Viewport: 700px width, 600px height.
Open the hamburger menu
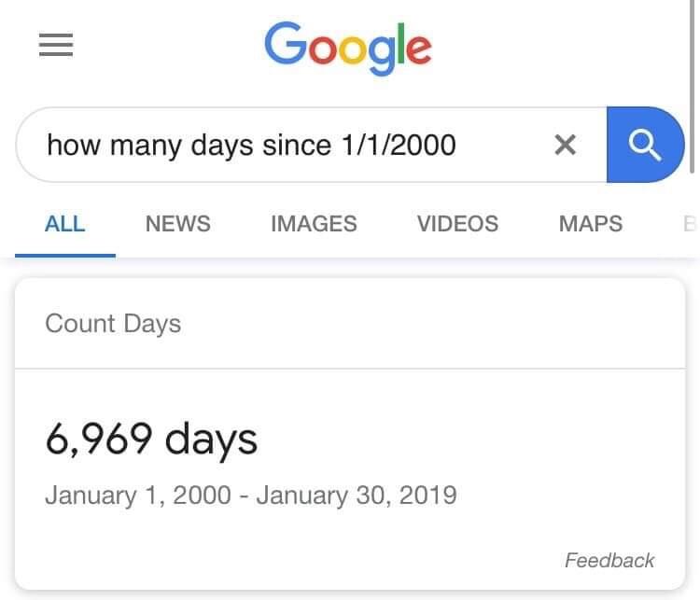(56, 45)
